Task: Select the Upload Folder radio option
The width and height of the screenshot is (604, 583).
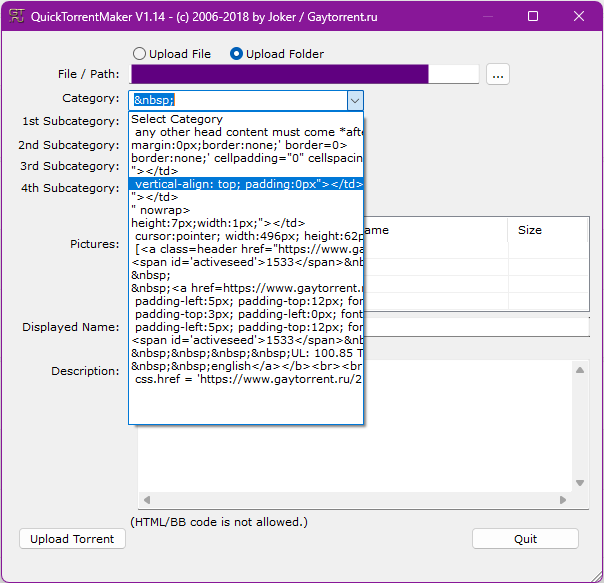Action: [237, 54]
